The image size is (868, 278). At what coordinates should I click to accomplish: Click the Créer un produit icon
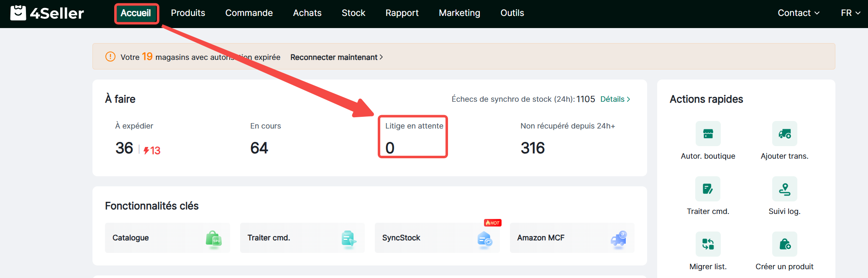pos(784,244)
